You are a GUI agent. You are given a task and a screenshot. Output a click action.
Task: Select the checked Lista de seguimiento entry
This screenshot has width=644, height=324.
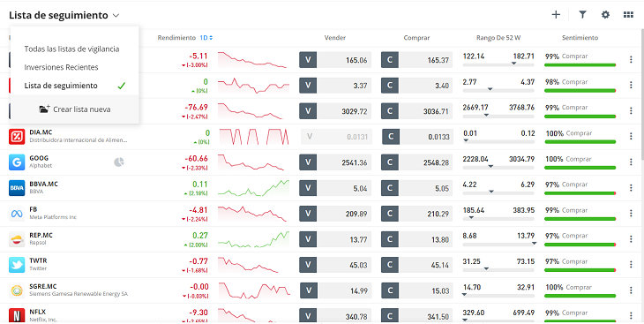point(74,86)
